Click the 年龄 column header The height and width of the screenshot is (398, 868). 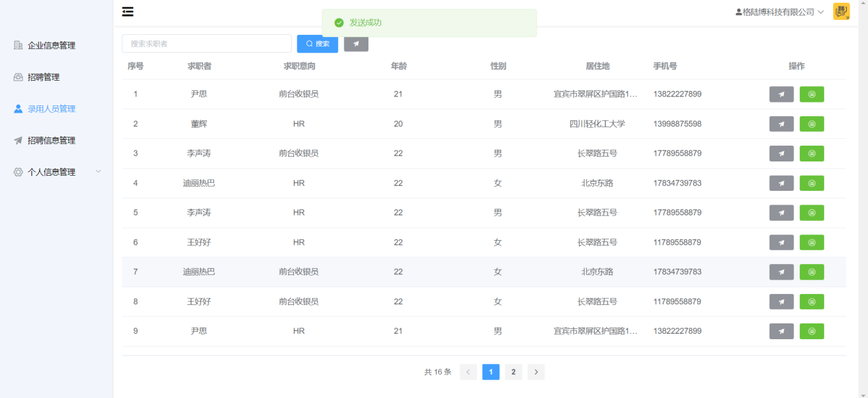point(398,66)
